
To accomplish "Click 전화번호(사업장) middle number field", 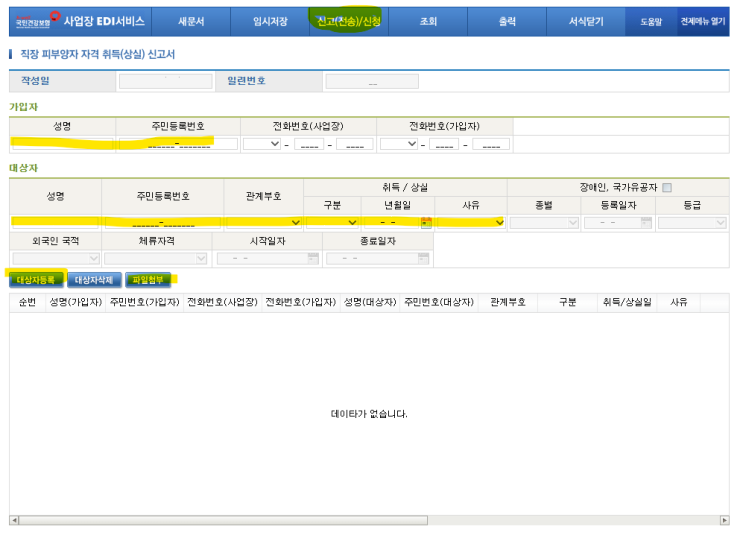I will tap(309, 144).
